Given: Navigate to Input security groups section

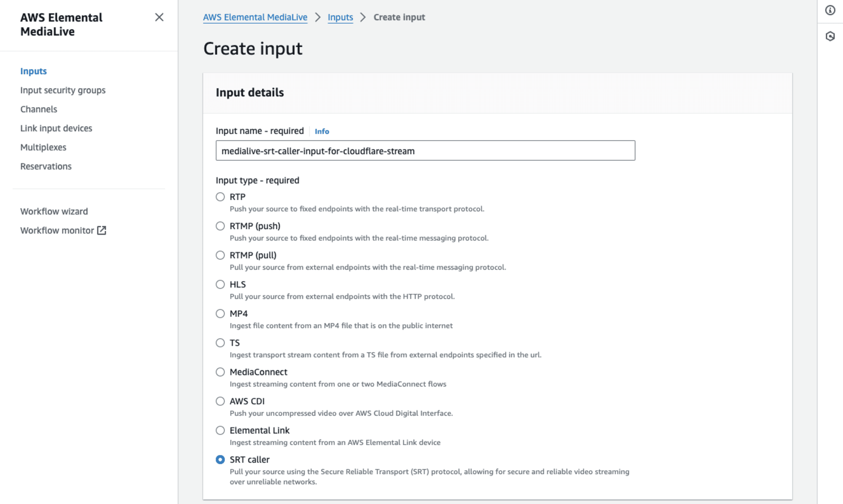Looking at the screenshot, I should [x=62, y=90].
